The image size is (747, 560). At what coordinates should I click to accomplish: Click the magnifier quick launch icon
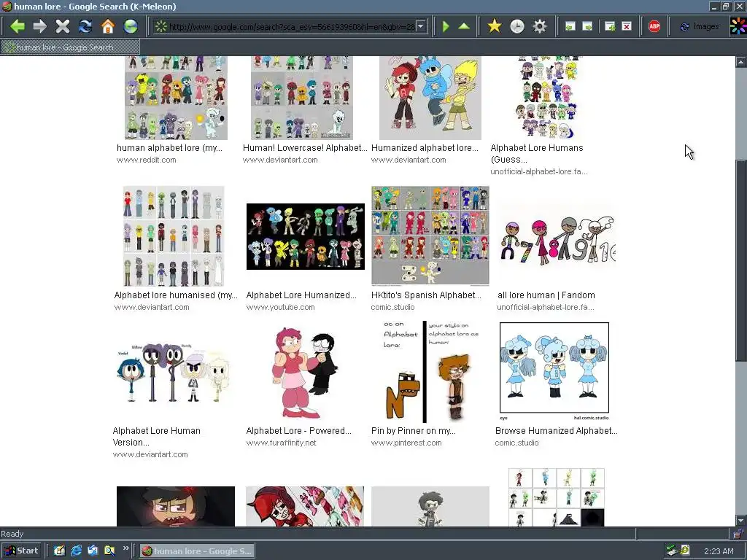click(109, 551)
